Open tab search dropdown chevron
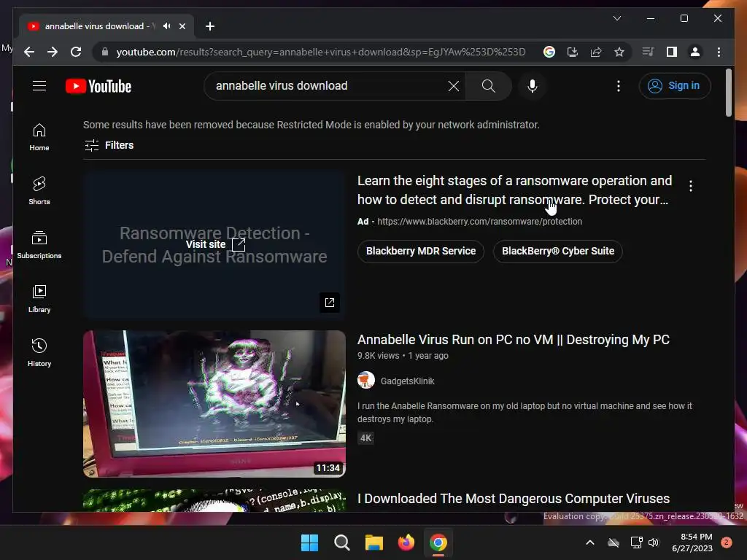The image size is (747, 560). point(617,18)
